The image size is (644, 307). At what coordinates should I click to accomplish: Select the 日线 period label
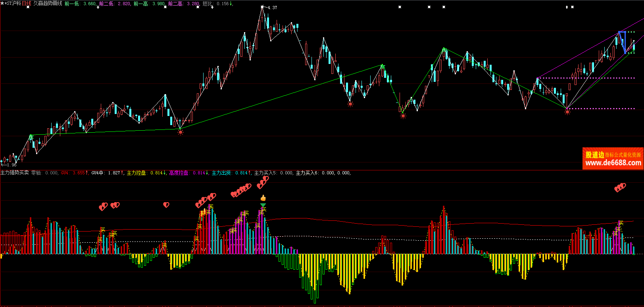pyautogui.click(x=26, y=4)
